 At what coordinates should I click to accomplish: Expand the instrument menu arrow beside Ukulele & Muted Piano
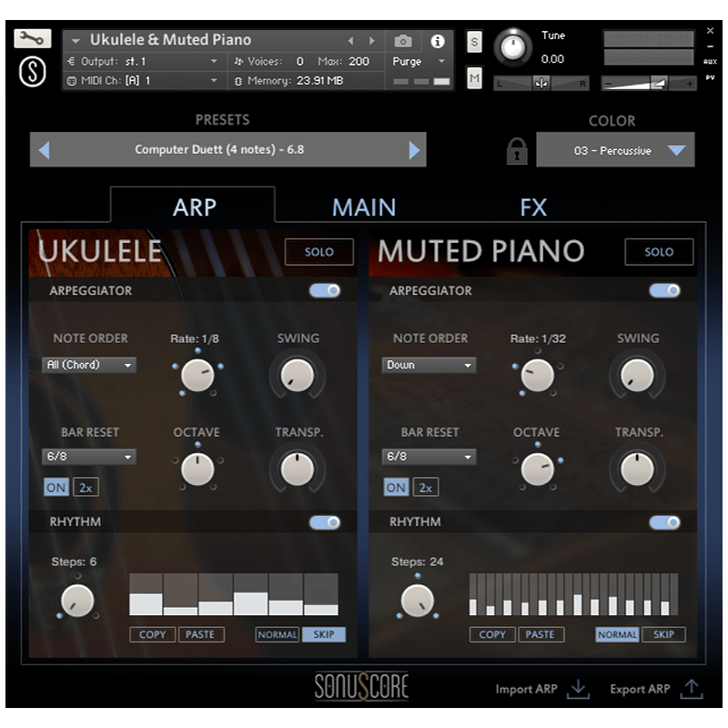[76, 41]
